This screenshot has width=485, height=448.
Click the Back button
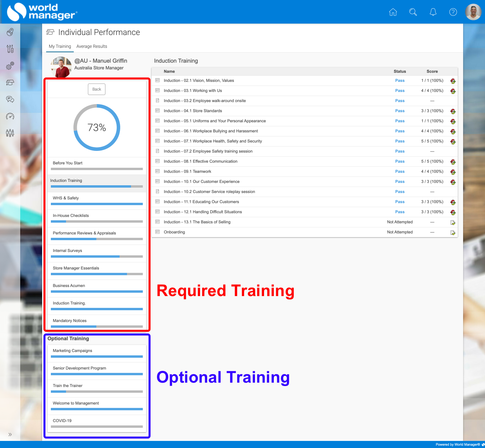click(97, 89)
